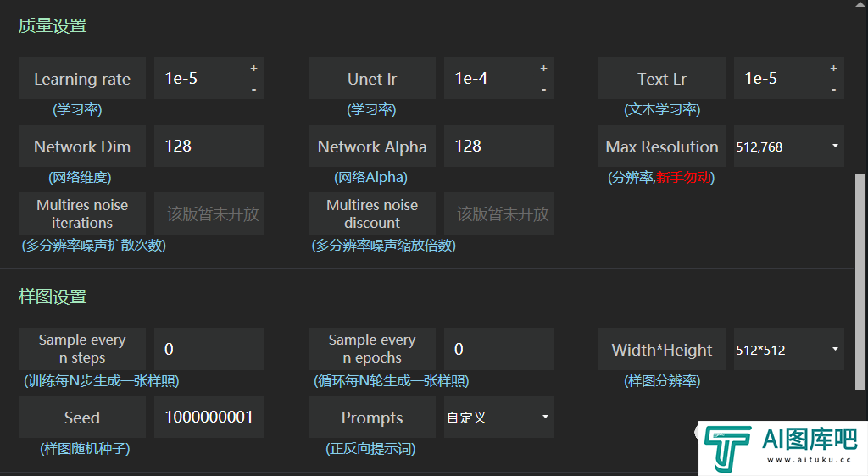Decrease Text Lr with minus stepper

tap(833, 89)
